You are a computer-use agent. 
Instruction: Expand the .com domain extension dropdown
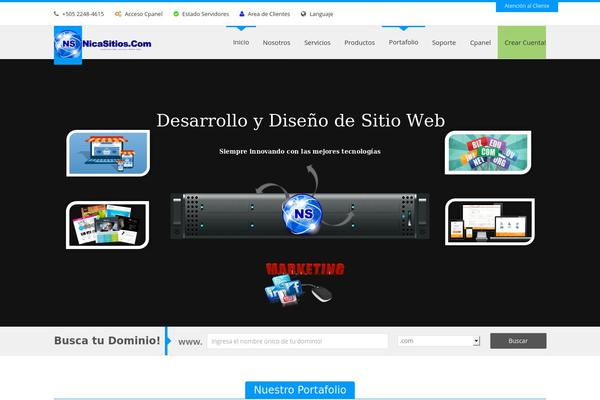439,341
